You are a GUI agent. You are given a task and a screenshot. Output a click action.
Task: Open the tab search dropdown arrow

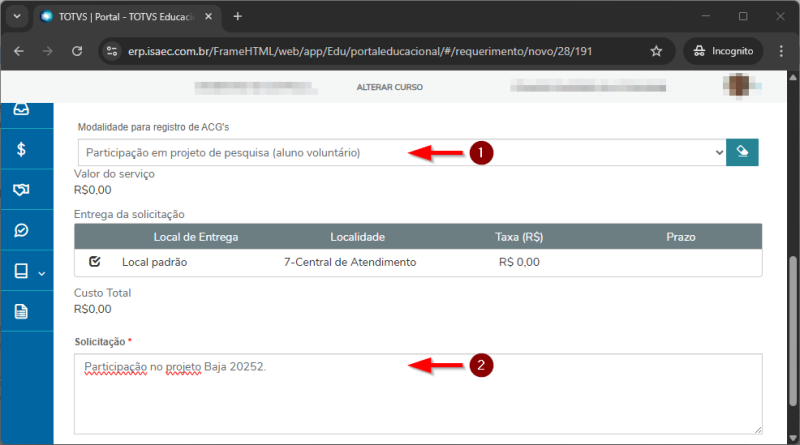pyautogui.click(x=17, y=17)
